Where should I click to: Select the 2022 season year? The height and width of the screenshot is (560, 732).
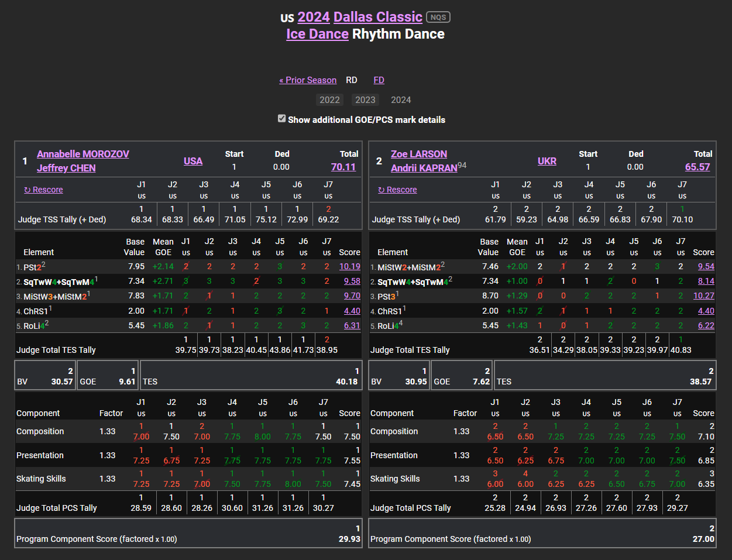click(329, 100)
